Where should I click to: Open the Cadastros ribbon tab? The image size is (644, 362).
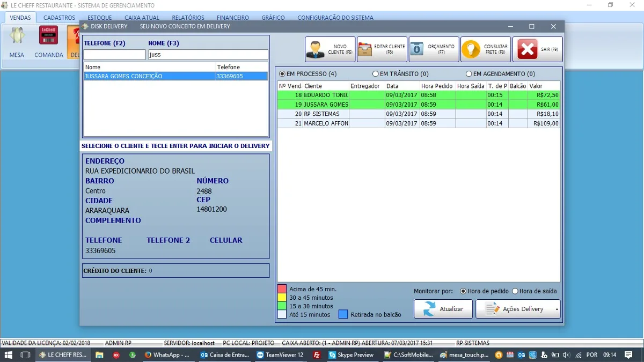[59, 18]
